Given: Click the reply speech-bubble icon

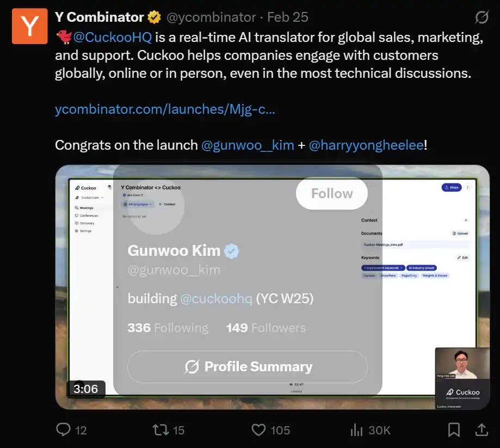Looking at the screenshot, I should click(x=63, y=430).
